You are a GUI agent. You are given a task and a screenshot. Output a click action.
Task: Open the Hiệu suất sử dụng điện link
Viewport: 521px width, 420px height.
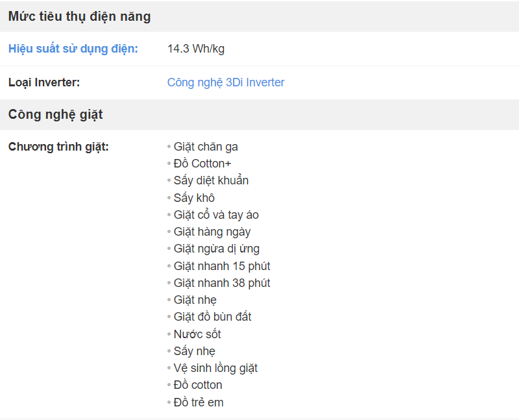point(73,49)
